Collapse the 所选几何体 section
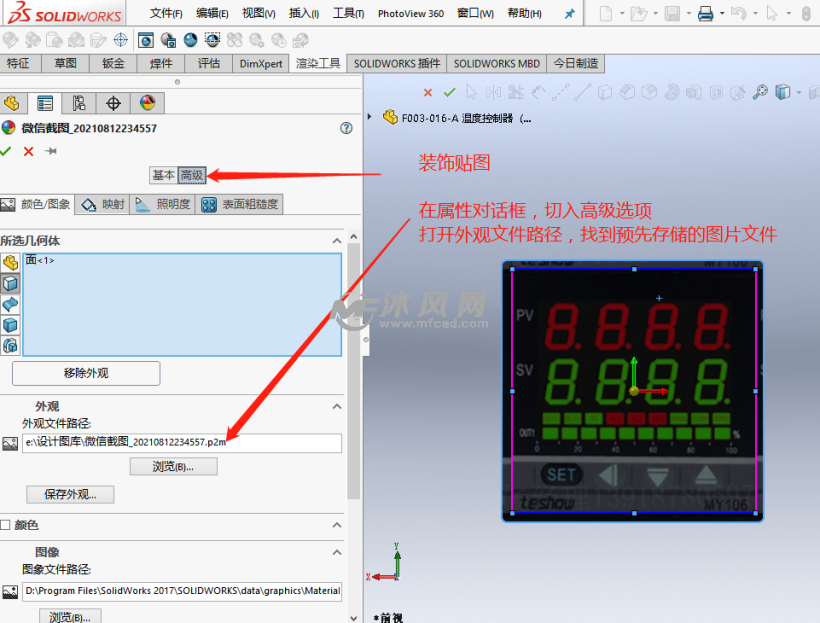The image size is (820, 623). point(337,241)
